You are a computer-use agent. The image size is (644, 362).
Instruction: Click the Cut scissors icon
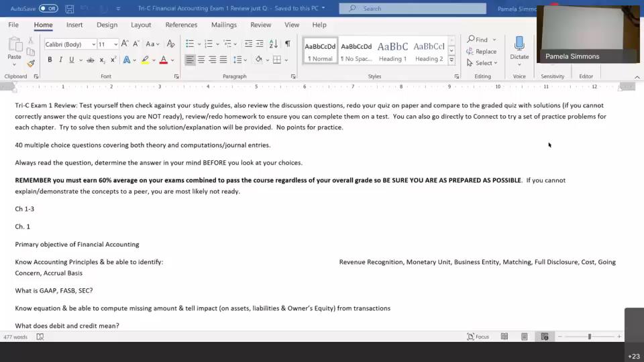point(30,41)
